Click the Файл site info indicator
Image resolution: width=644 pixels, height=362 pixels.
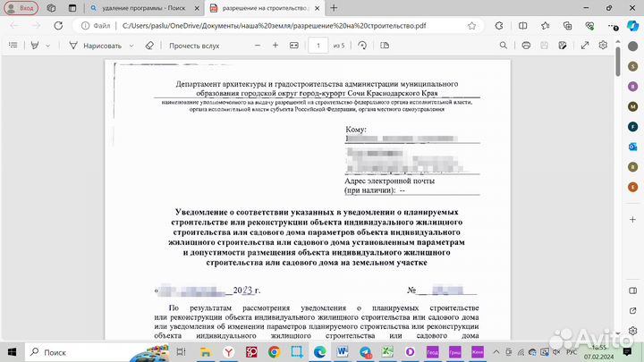pos(96,25)
